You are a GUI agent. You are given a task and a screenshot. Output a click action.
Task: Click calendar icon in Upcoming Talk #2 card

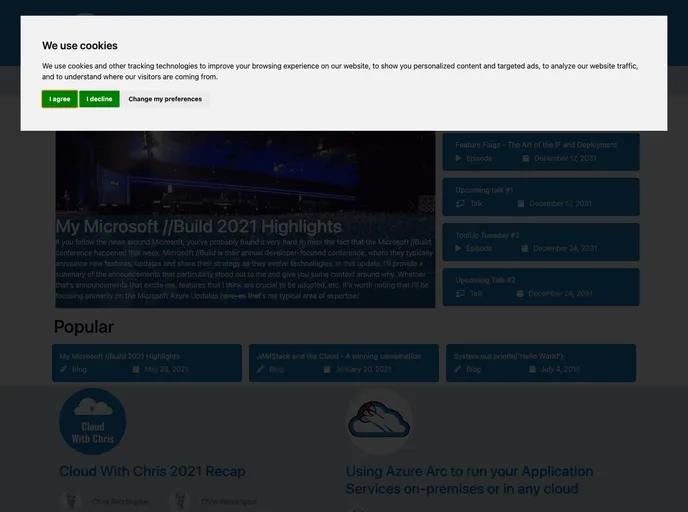(520, 294)
